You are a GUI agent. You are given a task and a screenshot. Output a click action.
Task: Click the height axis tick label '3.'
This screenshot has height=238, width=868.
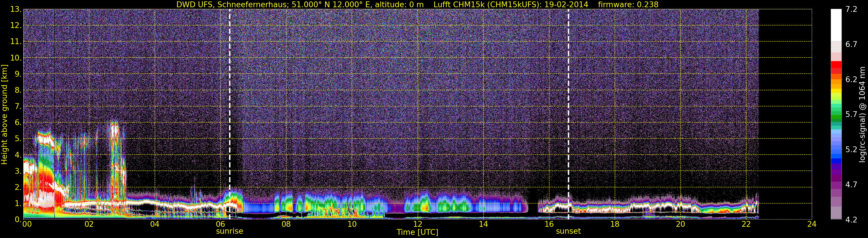pos(18,171)
